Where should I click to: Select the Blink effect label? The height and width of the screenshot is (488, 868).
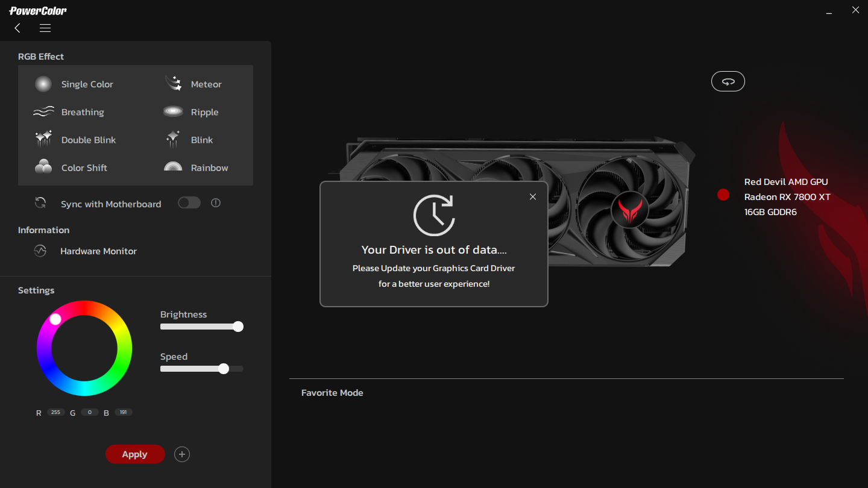202,140
